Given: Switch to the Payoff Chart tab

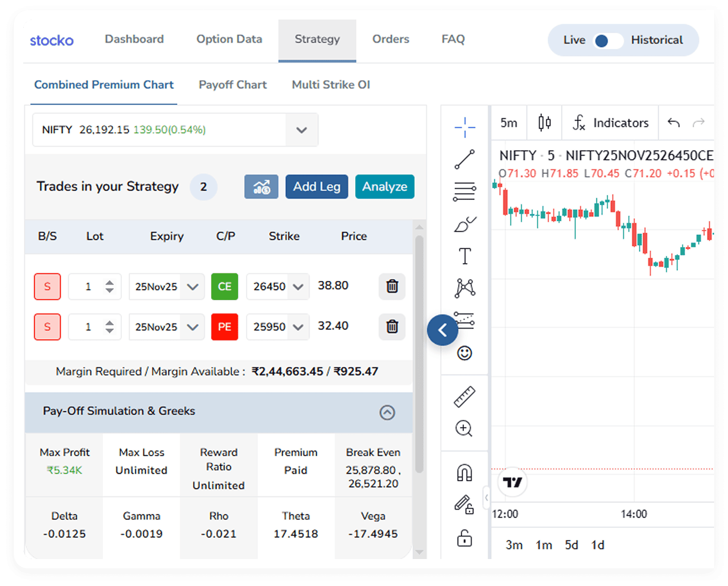Looking at the screenshot, I should [x=232, y=85].
